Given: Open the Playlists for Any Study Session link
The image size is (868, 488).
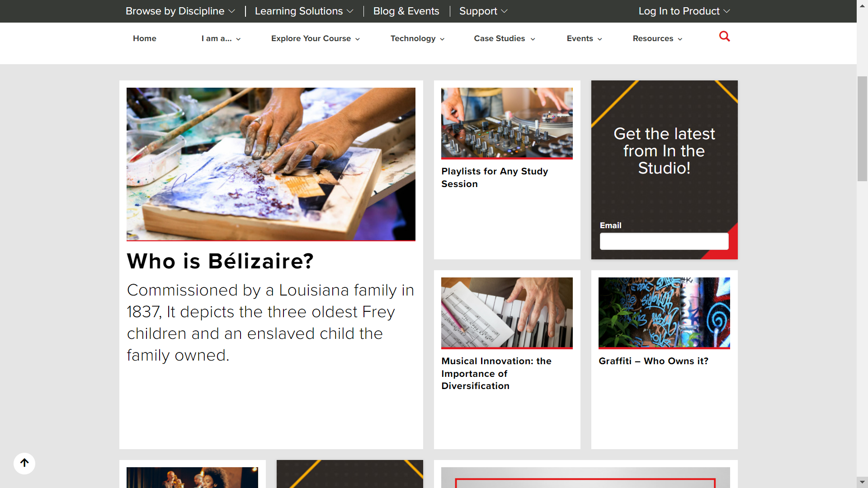Looking at the screenshot, I should (495, 178).
